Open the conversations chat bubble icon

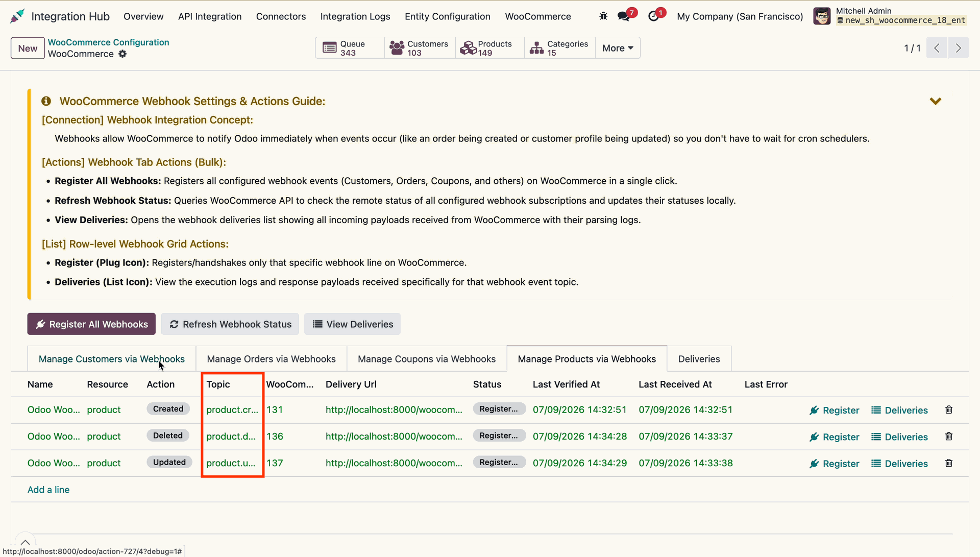point(624,16)
